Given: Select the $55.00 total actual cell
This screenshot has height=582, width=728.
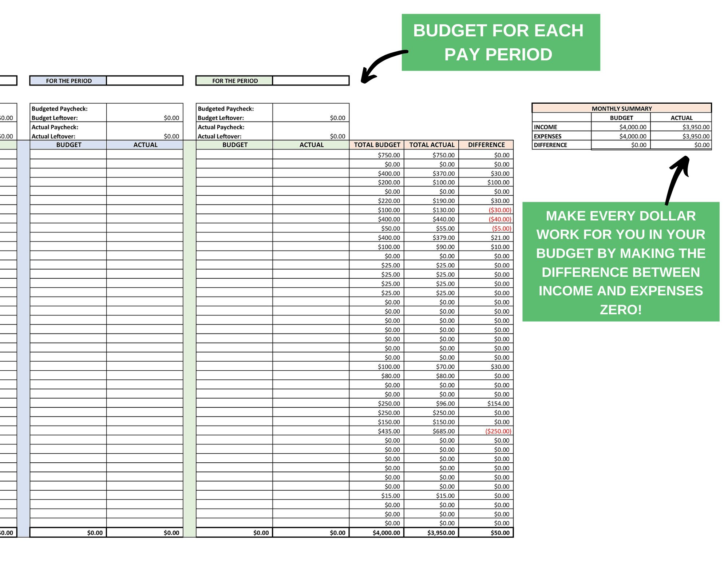Looking at the screenshot, I should tap(431, 228).
